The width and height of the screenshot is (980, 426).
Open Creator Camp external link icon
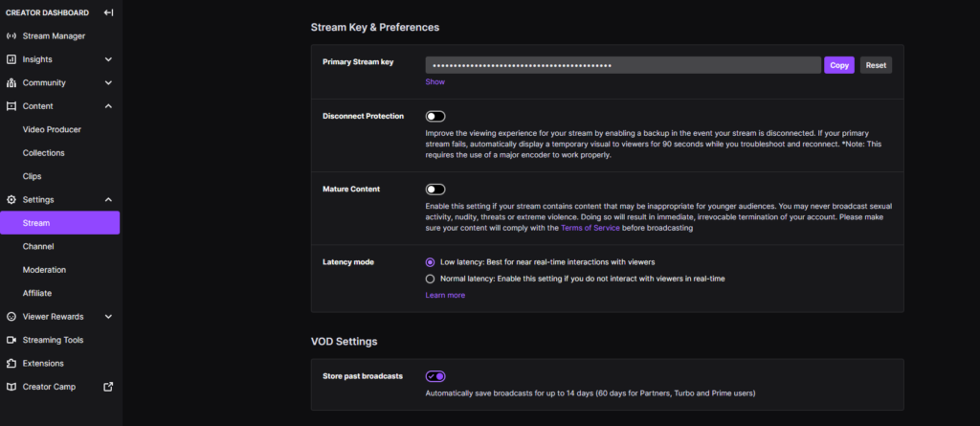[108, 387]
